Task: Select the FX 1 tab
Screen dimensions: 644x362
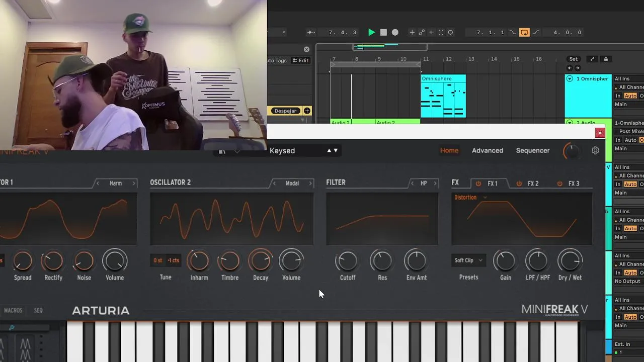Action: (x=493, y=184)
